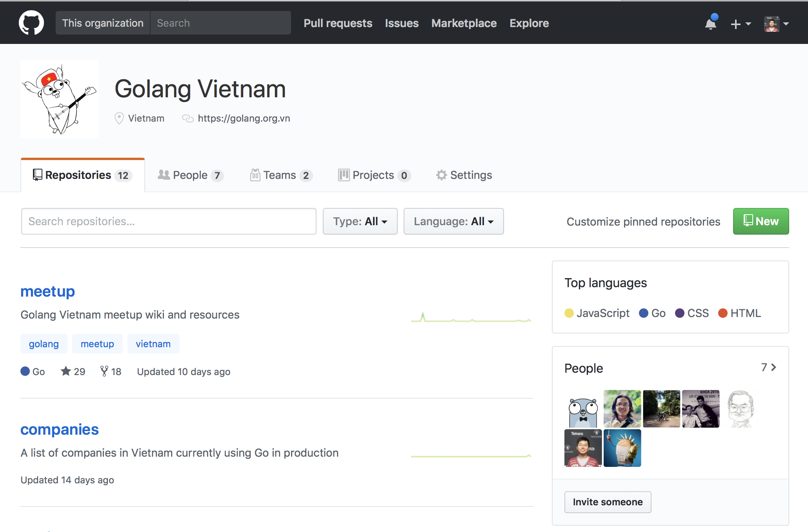Filter by CSS in Top languages

[x=692, y=313]
